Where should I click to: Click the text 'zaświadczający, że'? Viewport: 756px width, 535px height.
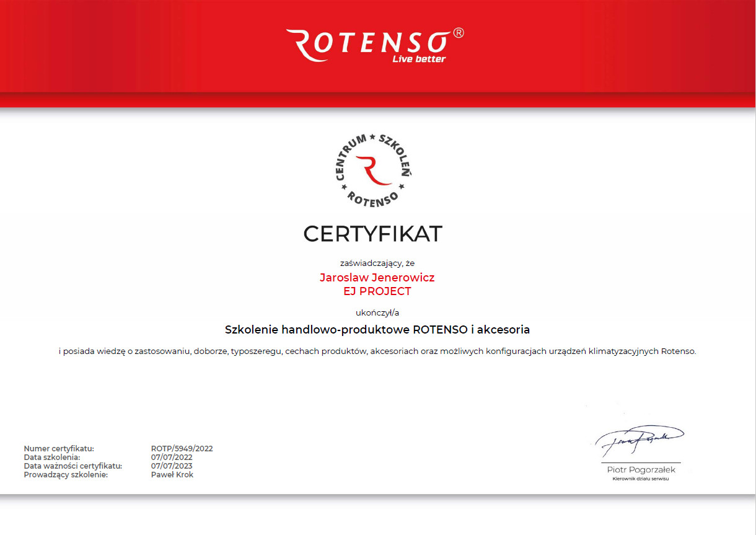click(377, 263)
